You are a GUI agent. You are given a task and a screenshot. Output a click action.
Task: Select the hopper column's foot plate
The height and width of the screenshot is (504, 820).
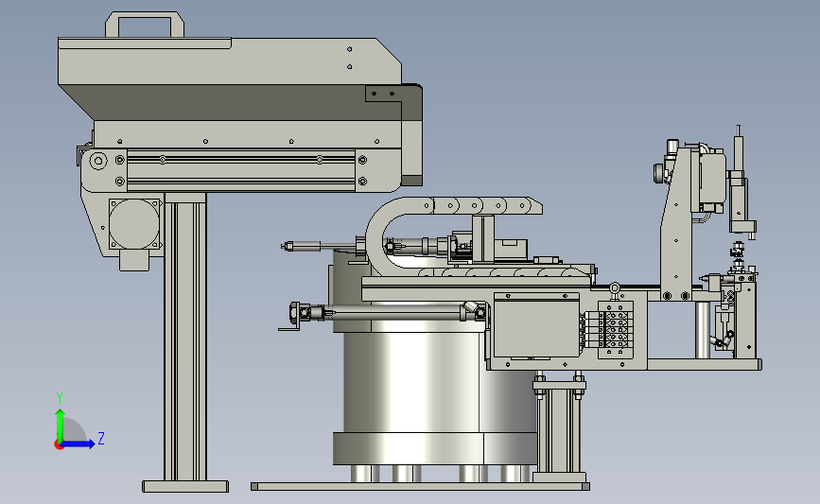click(185, 486)
